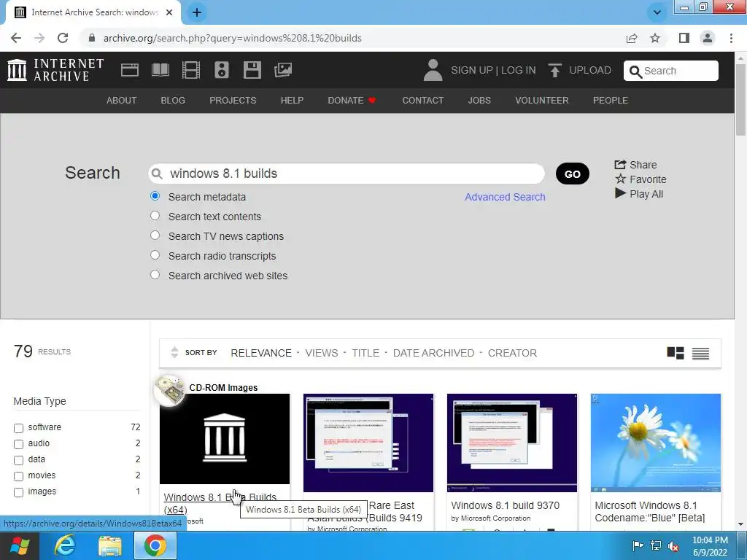Screen dimensions: 747x560
Task: Sort results by CREATOR
Action: [512, 353]
